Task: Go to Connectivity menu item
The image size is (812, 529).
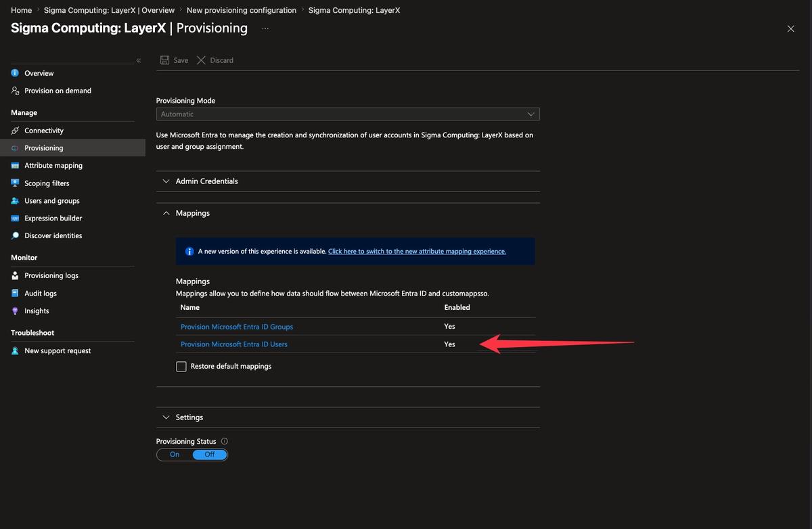Action: (x=44, y=131)
